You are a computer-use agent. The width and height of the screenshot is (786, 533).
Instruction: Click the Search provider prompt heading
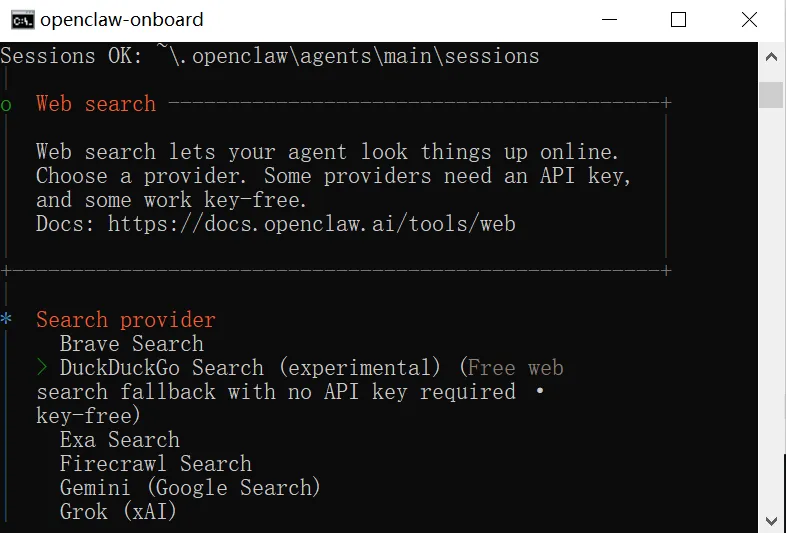126,320
